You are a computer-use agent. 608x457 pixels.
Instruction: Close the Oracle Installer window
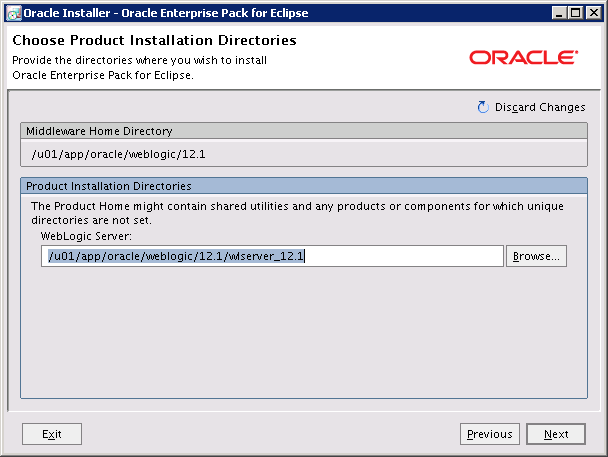point(592,13)
